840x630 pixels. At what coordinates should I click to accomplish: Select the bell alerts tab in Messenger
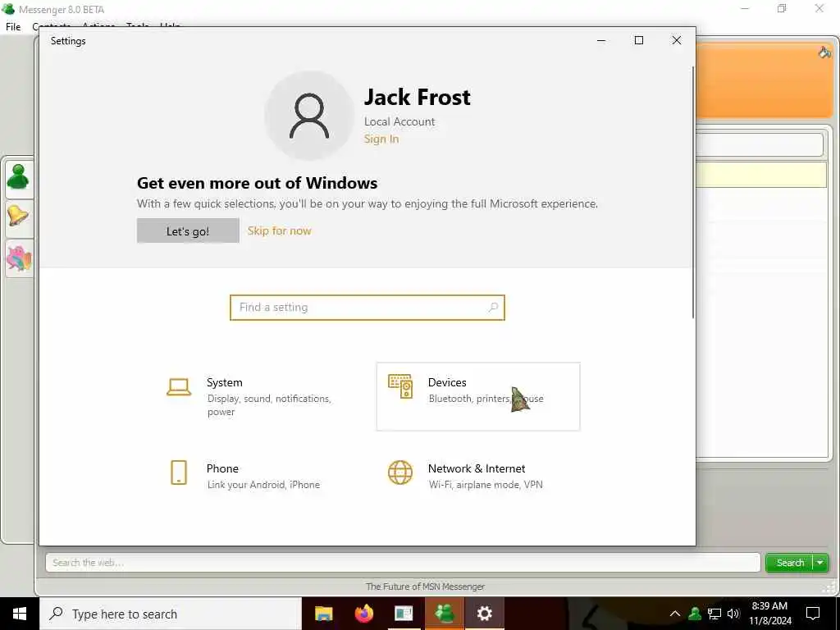18,217
